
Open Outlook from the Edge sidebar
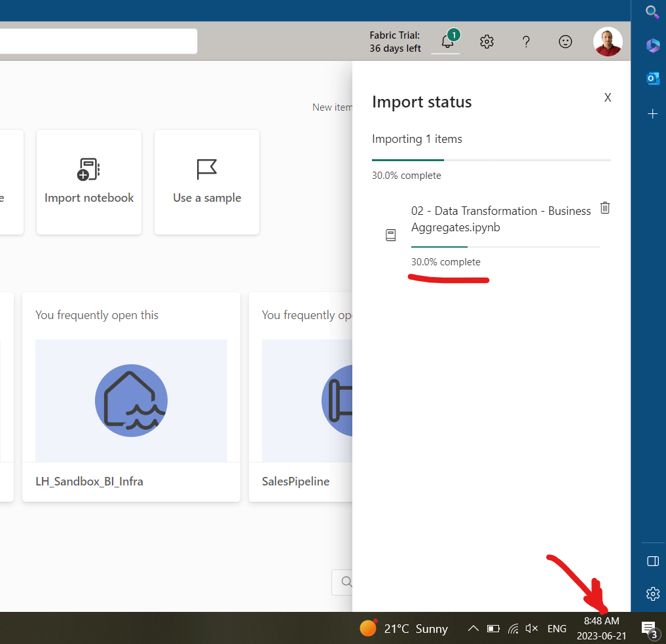(652, 78)
